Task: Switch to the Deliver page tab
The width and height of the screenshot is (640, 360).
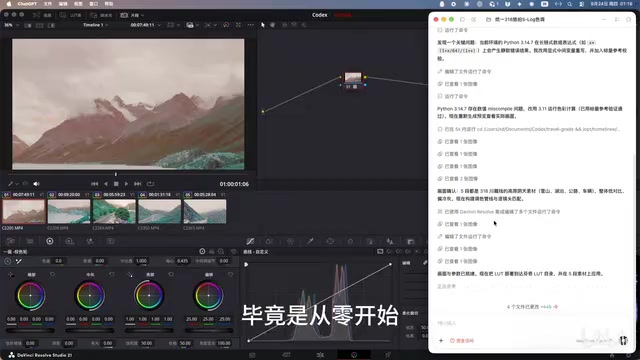Action: click(388, 355)
